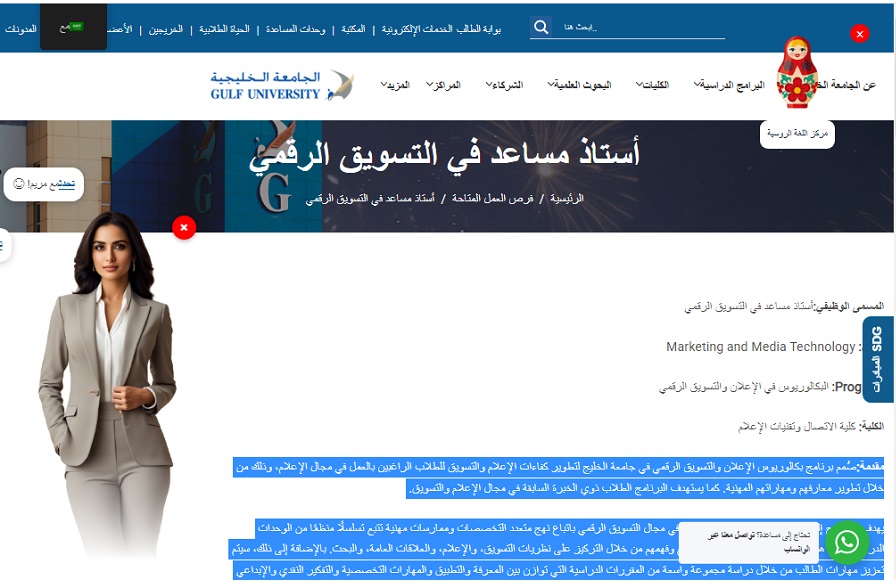This screenshot has height=582, width=896.
Task: Open the WhatsApp chat icon
Action: tap(847, 542)
